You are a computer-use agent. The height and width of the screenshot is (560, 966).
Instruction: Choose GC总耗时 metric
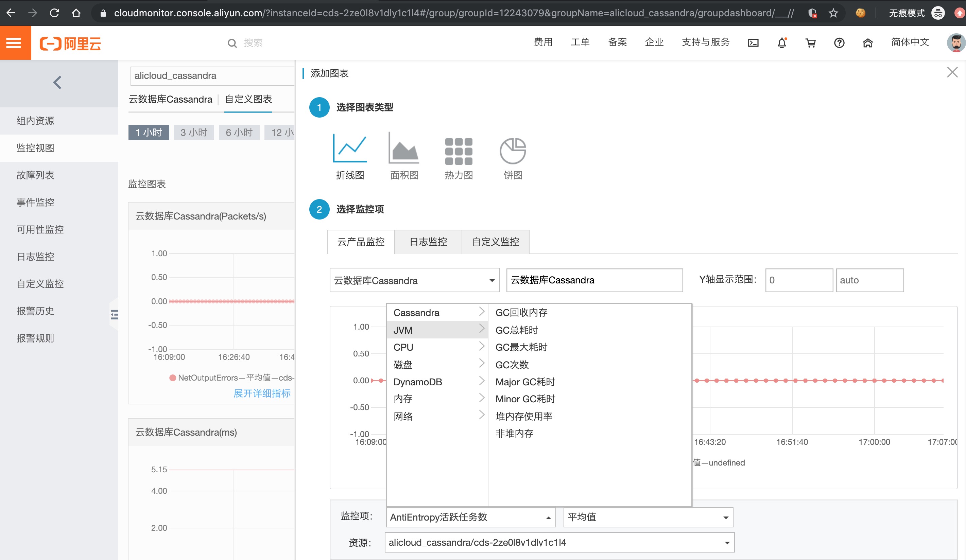(x=516, y=330)
